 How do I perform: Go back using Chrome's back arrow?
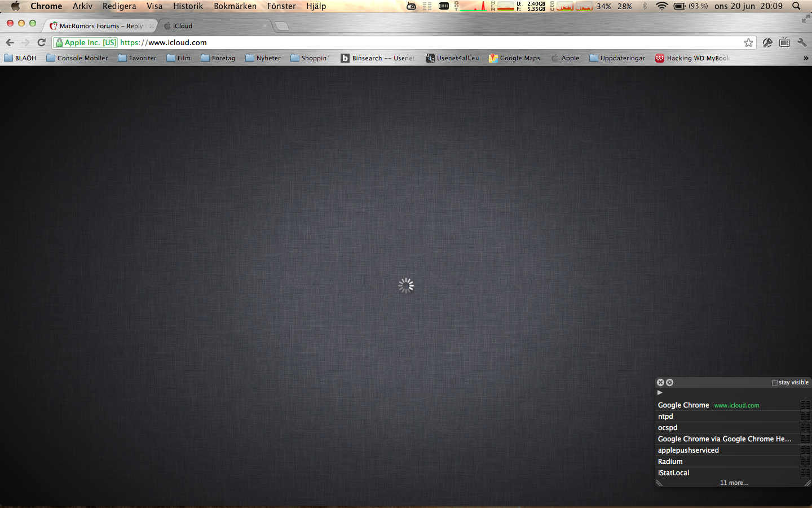click(x=10, y=42)
